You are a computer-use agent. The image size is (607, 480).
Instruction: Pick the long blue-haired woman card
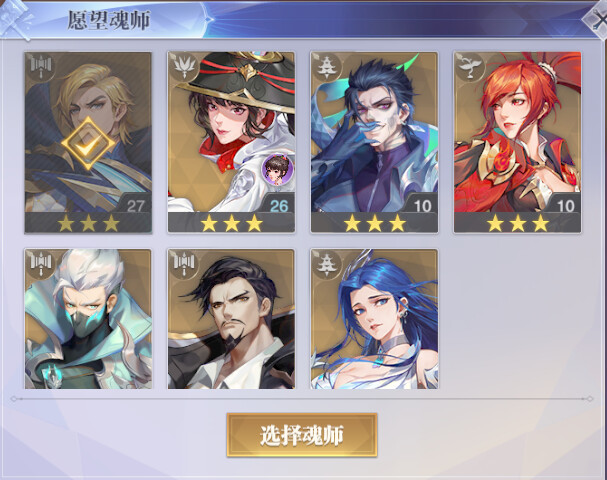pos(374,319)
